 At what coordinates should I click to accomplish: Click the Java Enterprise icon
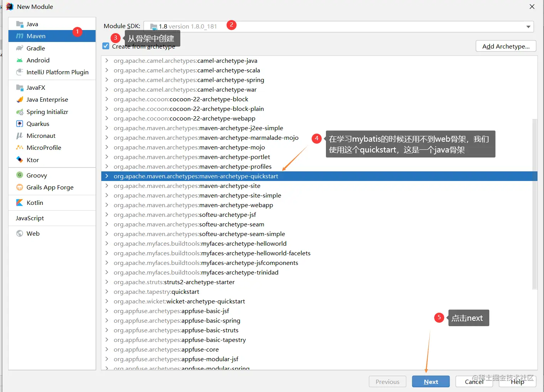click(20, 99)
